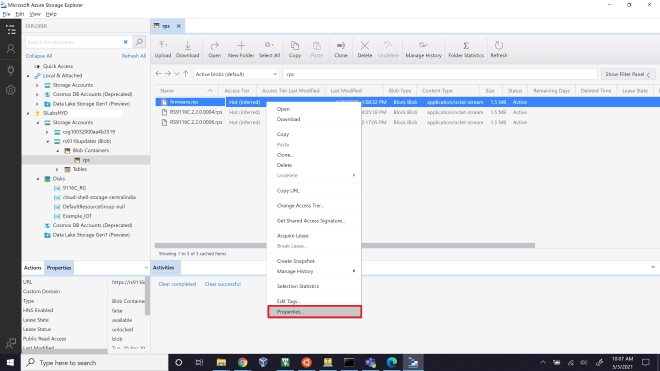The image size is (660, 371).
Task: Collapse the Activities panel chevron
Action: click(653, 267)
